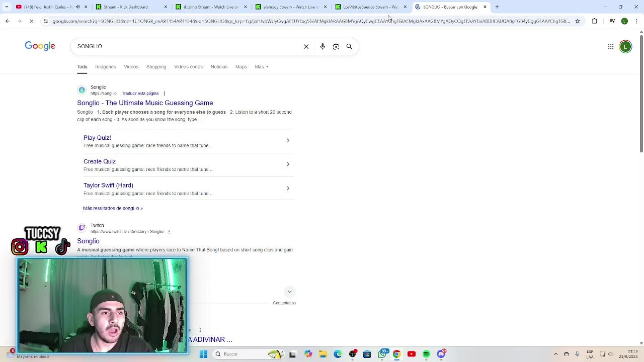
Task: Click the SONGLIO search input field
Action: click(186, 46)
